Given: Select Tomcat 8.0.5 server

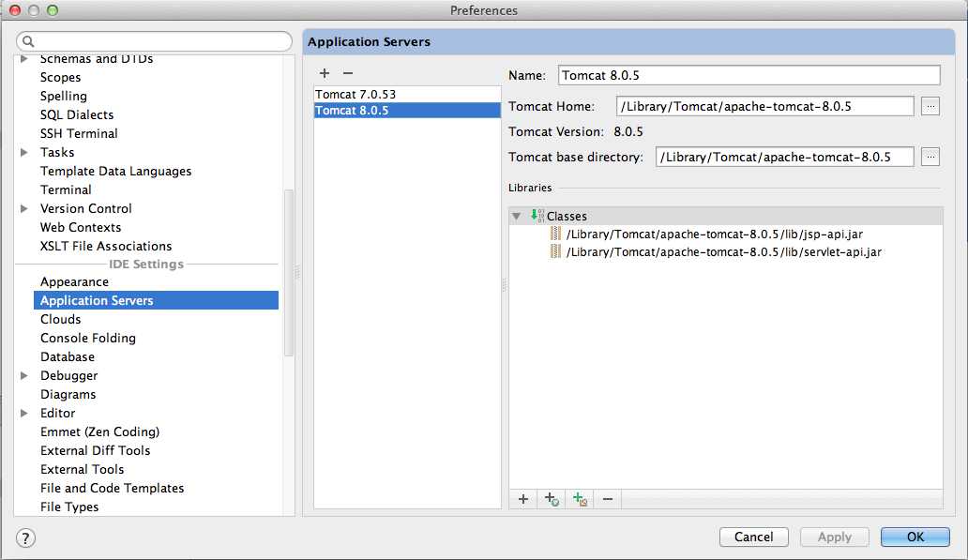Looking at the screenshot, I should click(407, 111).
